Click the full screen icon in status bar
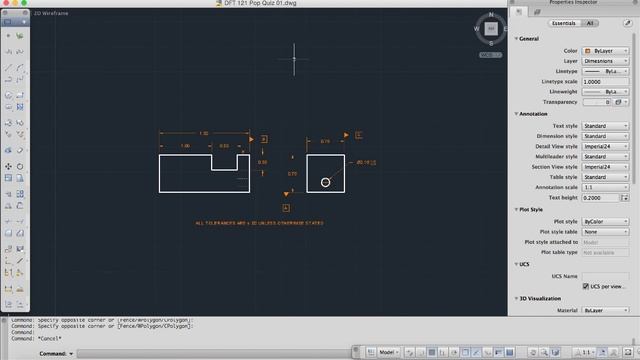 [x=628, y=352]
